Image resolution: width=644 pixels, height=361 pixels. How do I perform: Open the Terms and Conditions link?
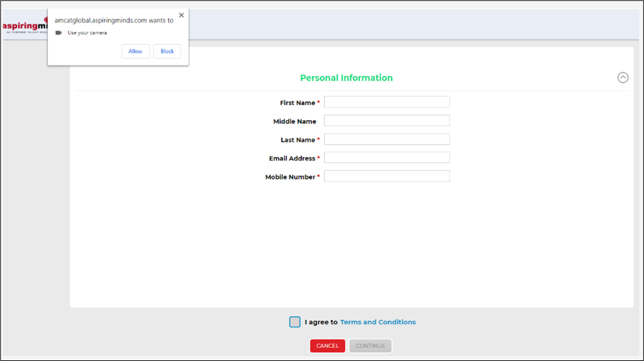pos(378,322)
